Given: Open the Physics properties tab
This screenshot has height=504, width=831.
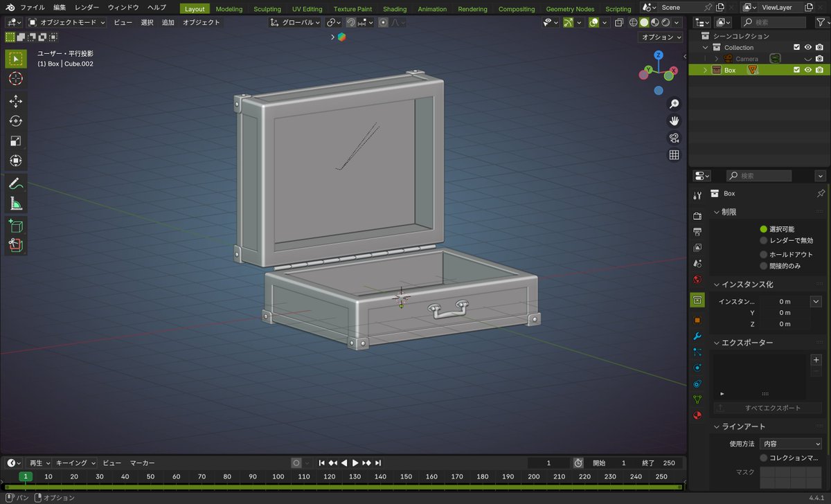Looking at the screenshot, I should pos(697,368).
